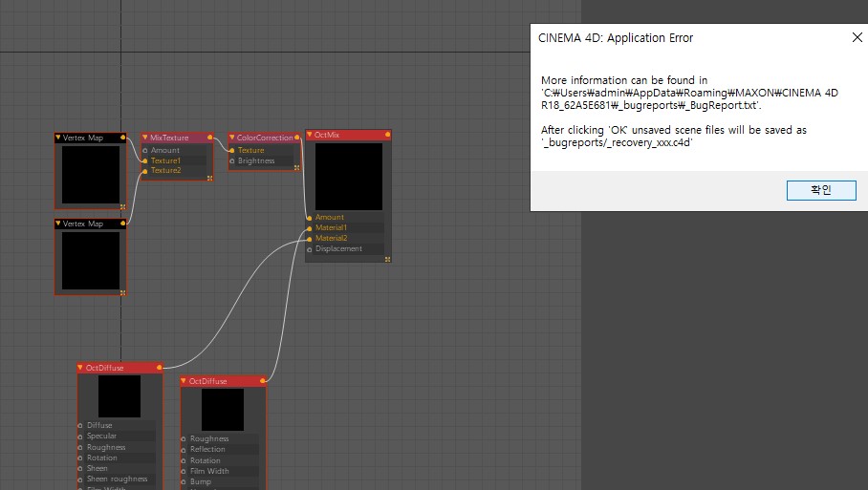Viewport: 868px width, 490px height.
Task: Select the OctMix node preview thumbnail
Action: 349,177
